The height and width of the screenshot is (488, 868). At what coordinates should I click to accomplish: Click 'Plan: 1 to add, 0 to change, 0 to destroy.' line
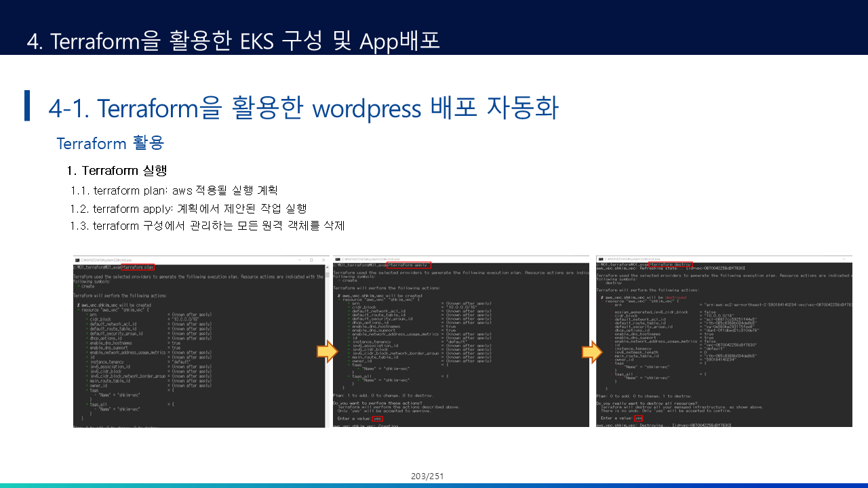point(383,395)
